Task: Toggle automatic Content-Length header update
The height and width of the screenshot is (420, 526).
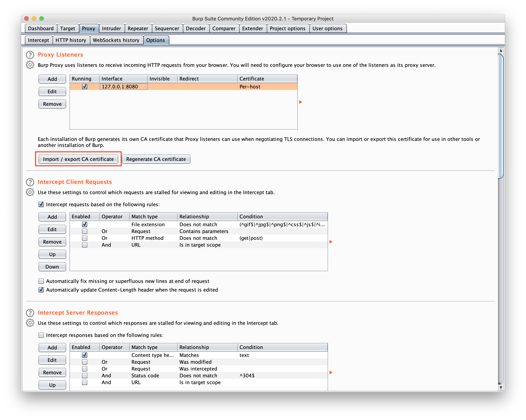Action: (41, 290)
